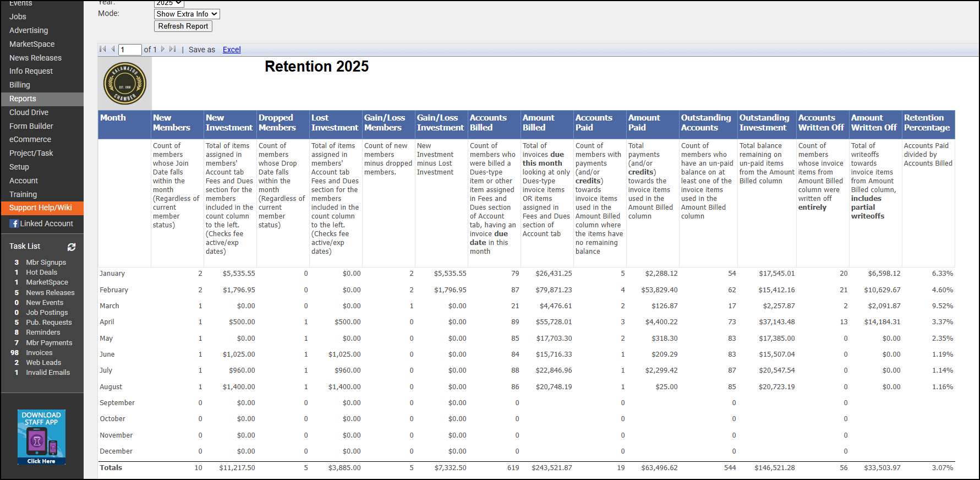Viewport: 980px width, 480px height.
Task: Open Billing in the sidebar menu
Action: [20, 85]
